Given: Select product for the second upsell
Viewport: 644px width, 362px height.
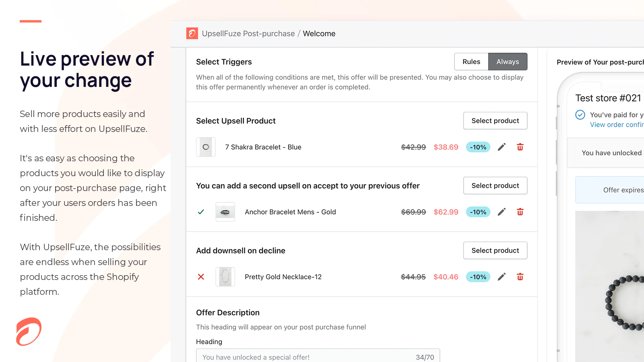Looking at the screenshot, I should [x=495, y=185].
